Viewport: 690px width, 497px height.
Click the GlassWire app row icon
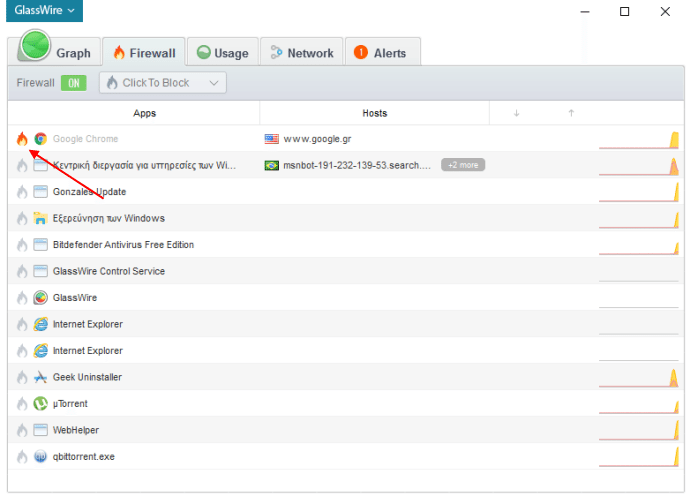coord(40,298)
